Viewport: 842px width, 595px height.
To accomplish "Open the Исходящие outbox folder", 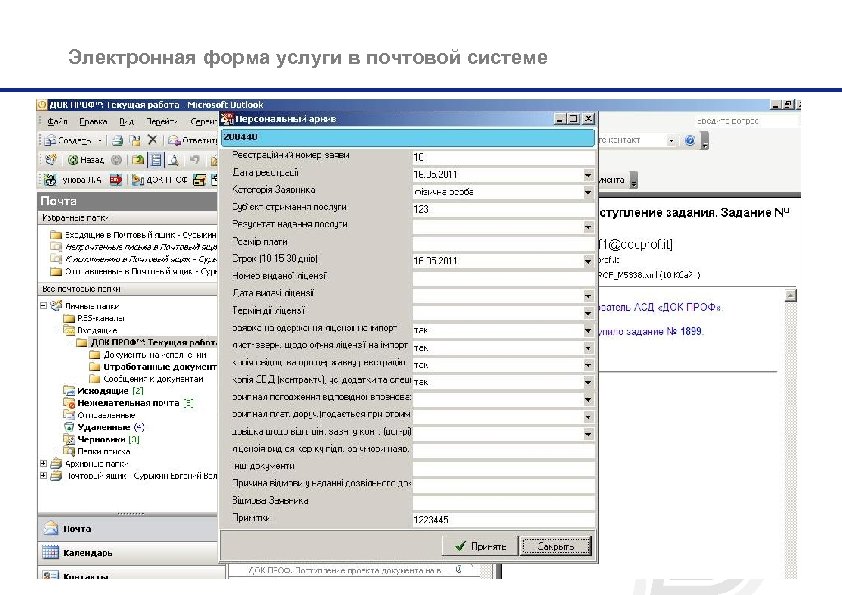I will pos(103,391).
